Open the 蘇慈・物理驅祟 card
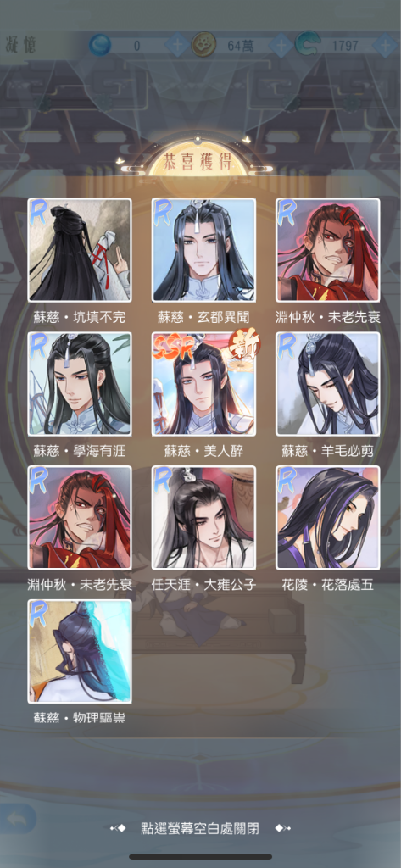Screen dimensions: 401x868 pos(80,652)
